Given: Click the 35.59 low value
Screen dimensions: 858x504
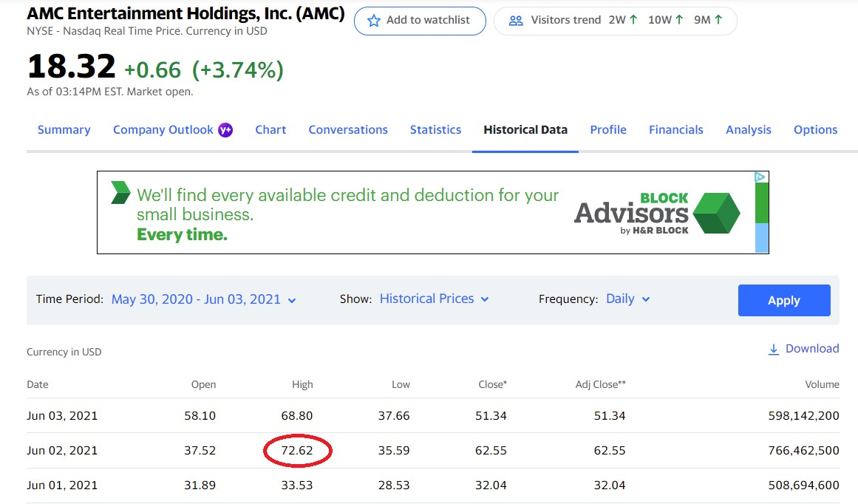Looking at the screenshot, I should click(394, 451).
